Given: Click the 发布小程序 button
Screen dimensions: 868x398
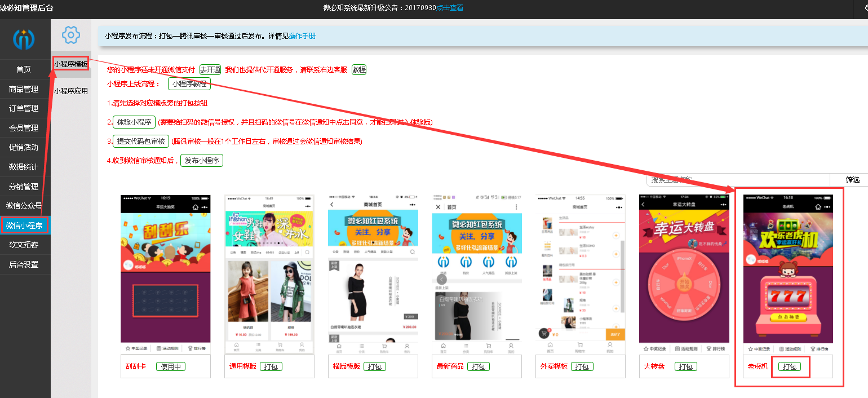Looking at the screenshot, I should click(201, 160).
